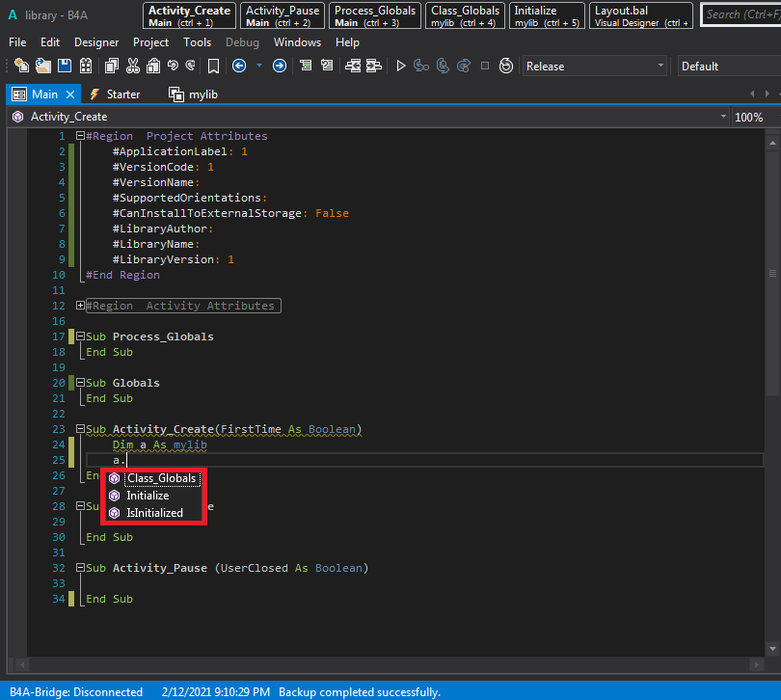Click the Navigate Backward arrow icon
This screenshot has height=700, width=781.
click(x=239, y=66)
